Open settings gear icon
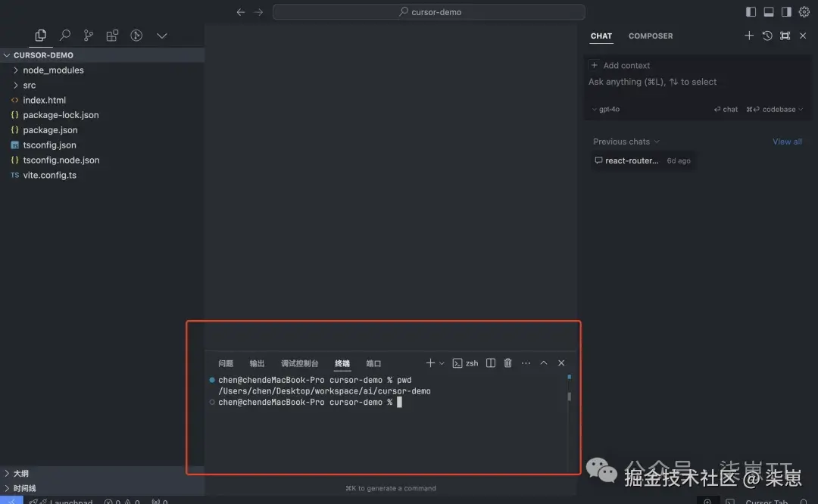 pos(804,11)
